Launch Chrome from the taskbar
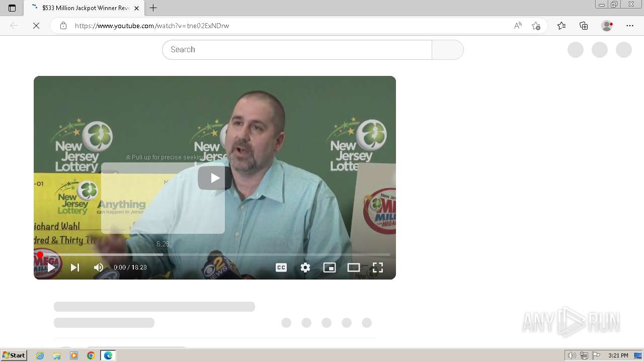Viewport: 644px width, 362px height. (91, 355)
